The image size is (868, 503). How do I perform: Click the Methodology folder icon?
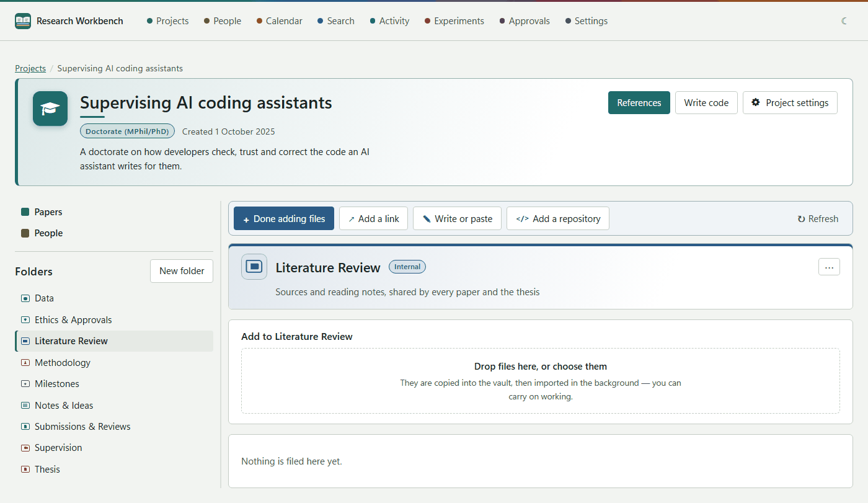click(x=25, y=363)
